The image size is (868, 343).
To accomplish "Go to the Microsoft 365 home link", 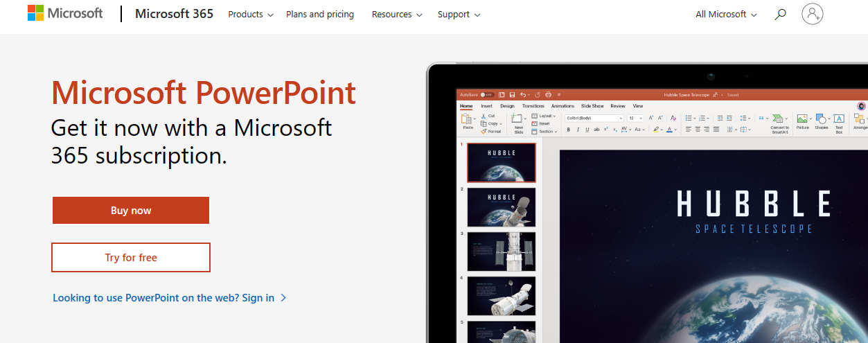I will (x=175, y=14).
